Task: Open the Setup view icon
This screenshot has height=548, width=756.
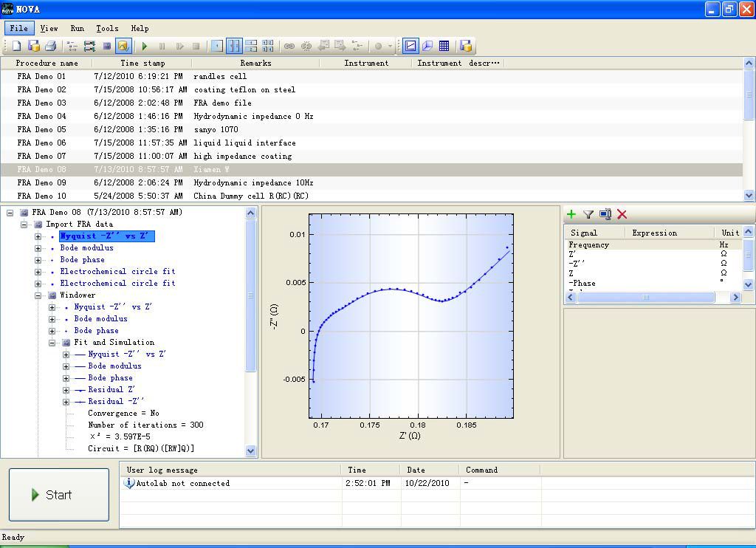Action: click(72, 46)
